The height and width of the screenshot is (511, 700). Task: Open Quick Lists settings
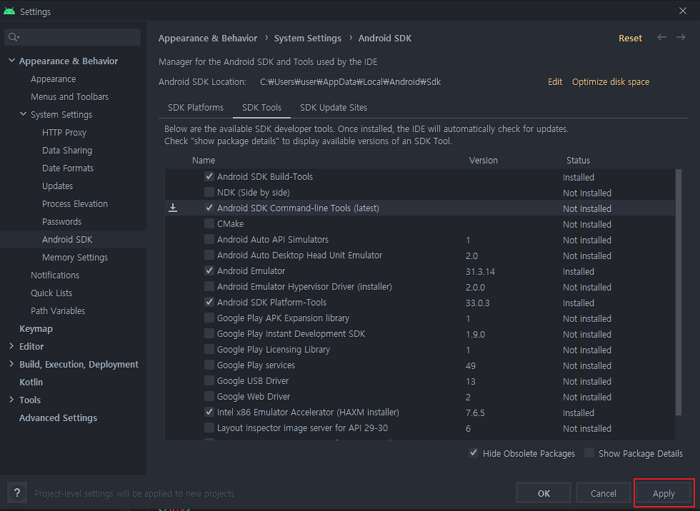[x=51, y=293]
